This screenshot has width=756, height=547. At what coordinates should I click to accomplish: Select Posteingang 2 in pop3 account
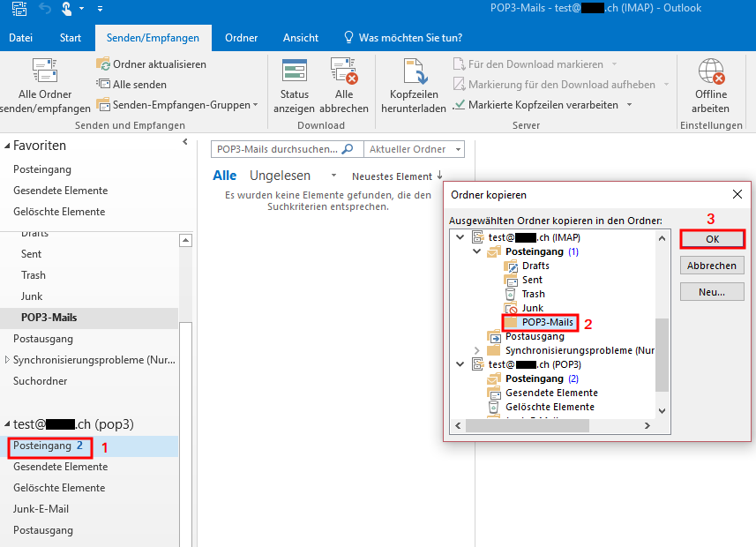[x=89, y=446]
